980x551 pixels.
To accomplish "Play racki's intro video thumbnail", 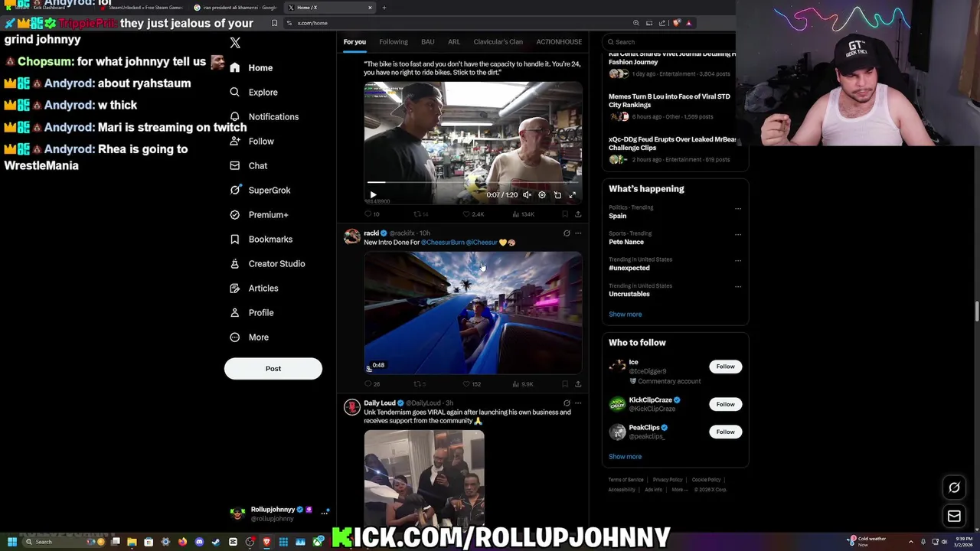I will 473,312.
